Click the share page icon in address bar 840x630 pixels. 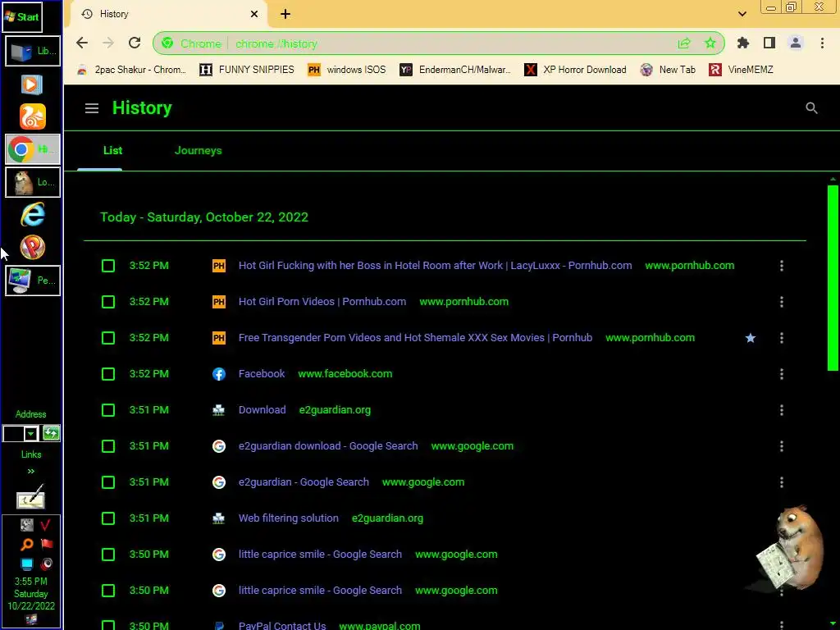[684, 43]
